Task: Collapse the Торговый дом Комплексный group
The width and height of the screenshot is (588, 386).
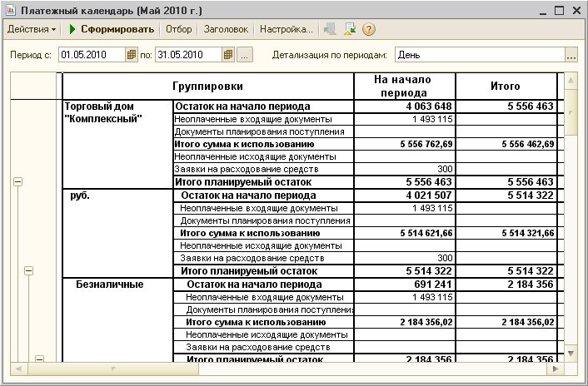Action: click(18, 182)
